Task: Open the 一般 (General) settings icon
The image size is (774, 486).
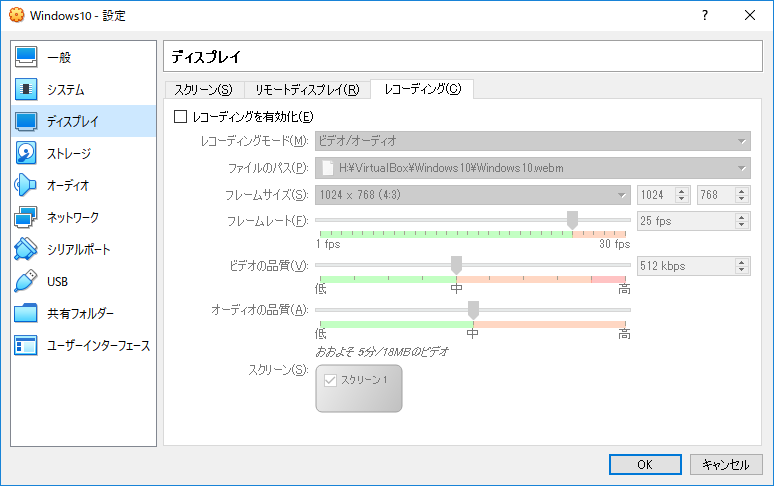Action: (26, 57)
